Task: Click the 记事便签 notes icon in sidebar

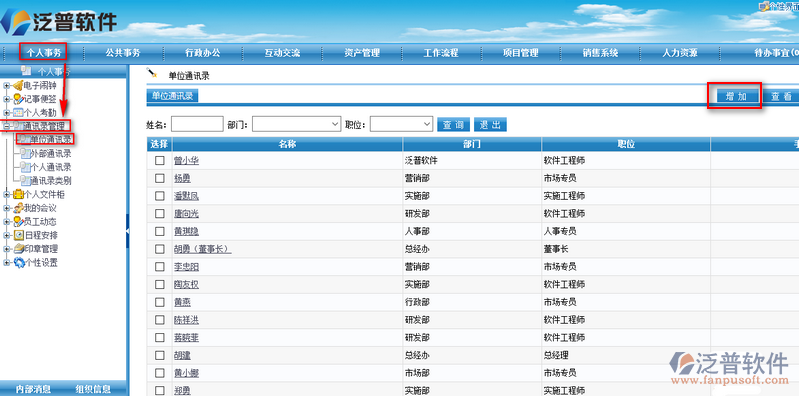Action: [18, 99]
